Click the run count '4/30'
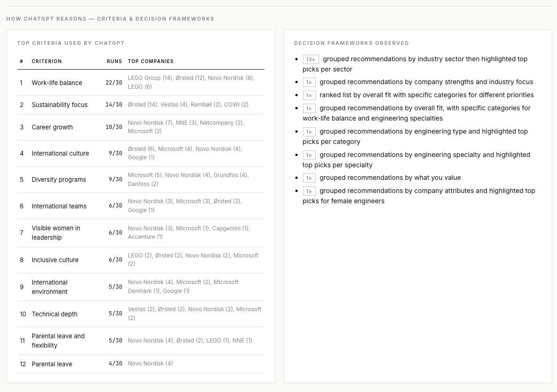Image resolution: width=557 pixels, height=392 pixels. (x=115, y=363)
